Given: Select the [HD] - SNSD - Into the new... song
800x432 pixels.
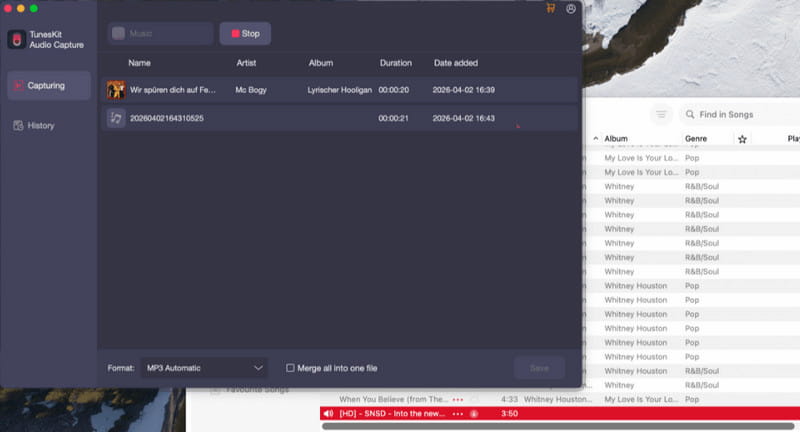Looking at the screenshot, I should pos(392,414).
